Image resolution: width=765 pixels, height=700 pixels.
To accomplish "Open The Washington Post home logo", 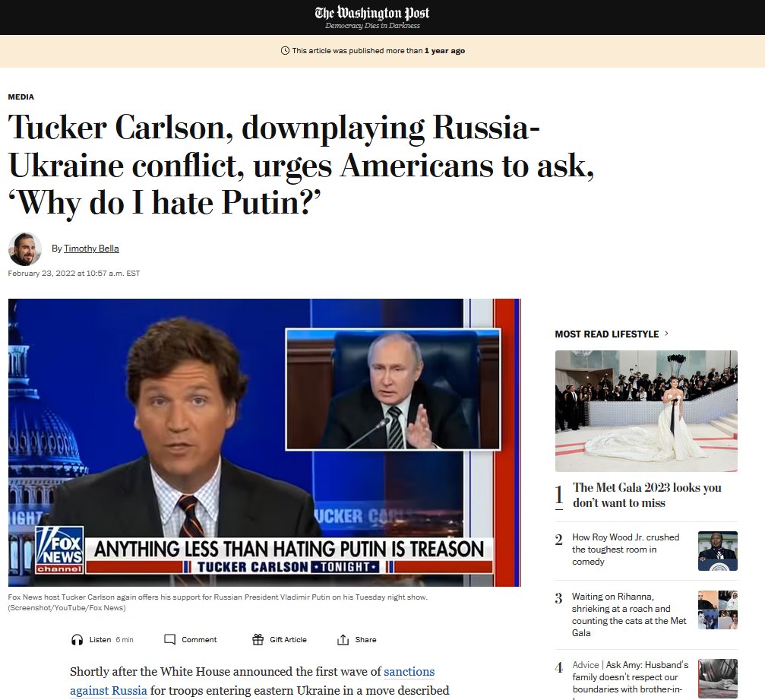I will pos(372,13).
